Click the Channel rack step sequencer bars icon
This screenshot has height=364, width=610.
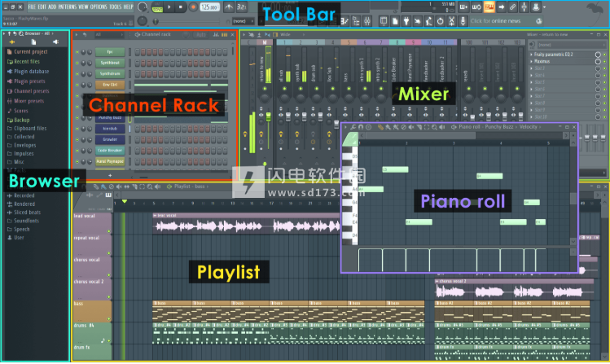point(225,35)
